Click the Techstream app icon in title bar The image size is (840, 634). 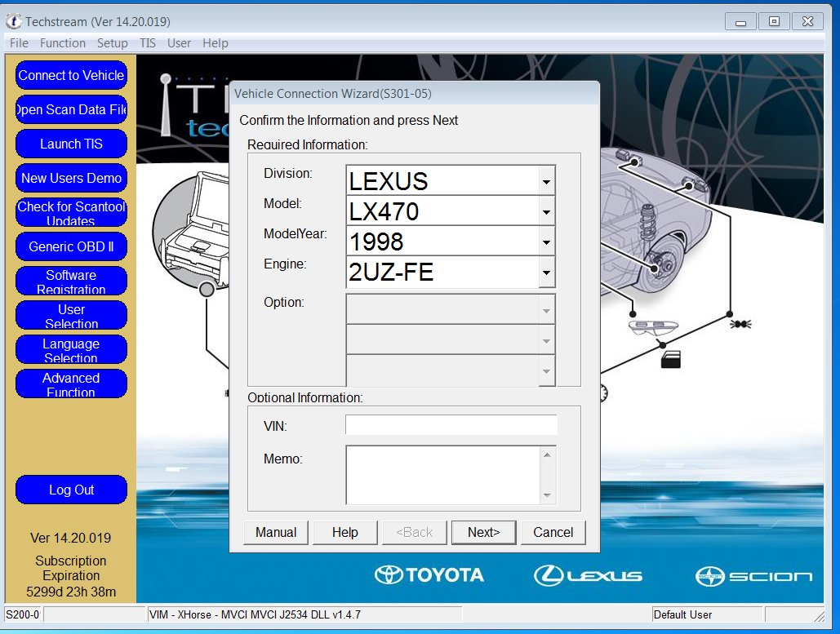click(13, 21)
